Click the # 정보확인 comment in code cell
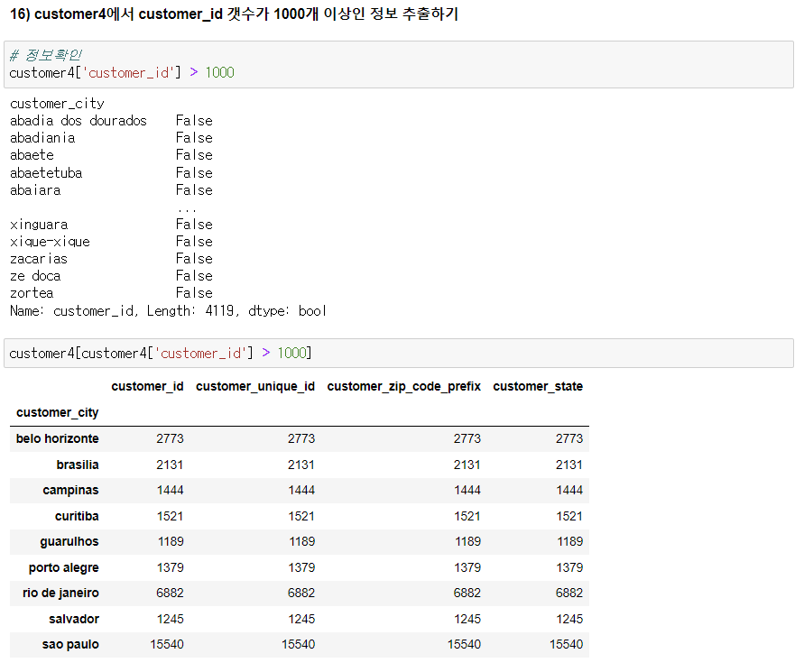This screenshot has width=804, height=672. [46, 55]
